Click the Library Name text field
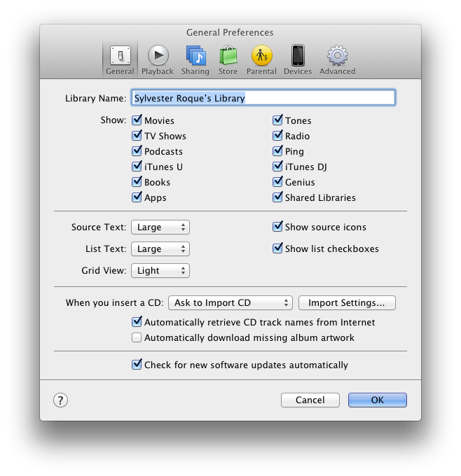Image resolution: width=461 pixels, height=476 pixels. tap(263, 98)
